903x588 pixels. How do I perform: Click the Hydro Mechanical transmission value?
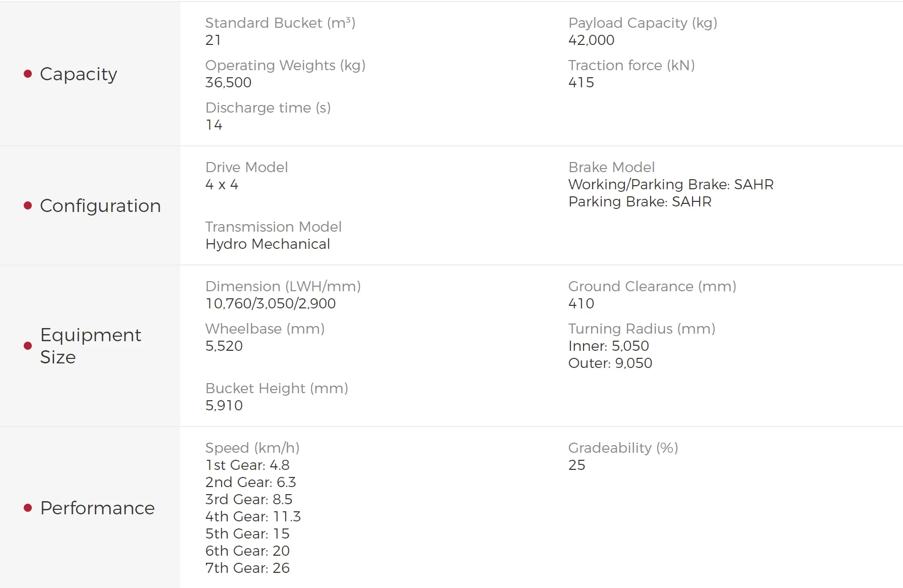[268, 244]
